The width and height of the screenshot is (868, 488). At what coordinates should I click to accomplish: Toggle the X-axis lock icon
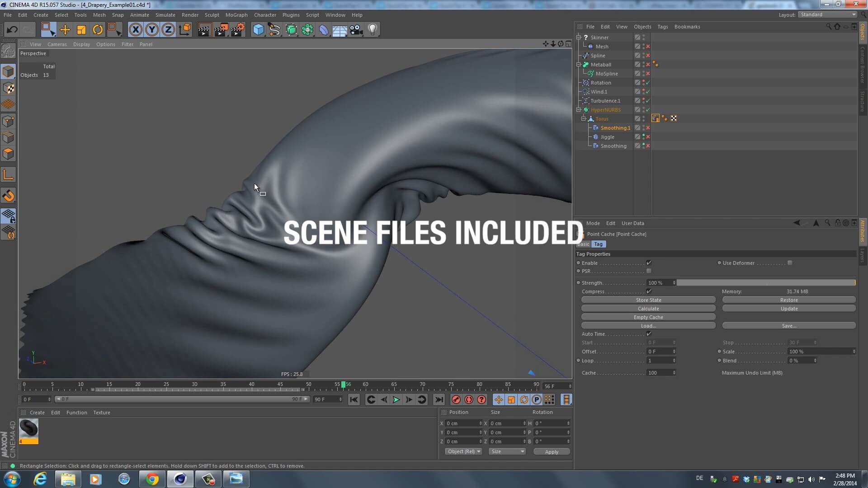click(x=135, y=30)
